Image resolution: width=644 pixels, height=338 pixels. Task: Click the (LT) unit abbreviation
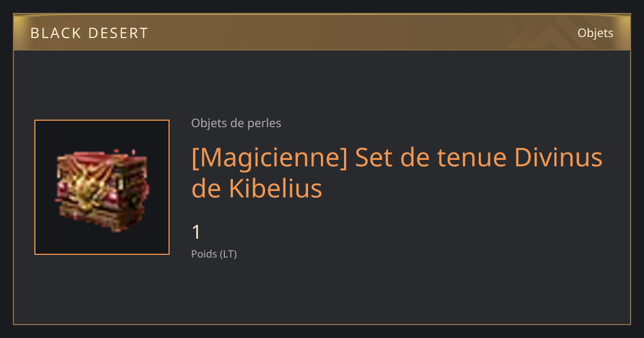pyautogui.click(x=228, y=254)
